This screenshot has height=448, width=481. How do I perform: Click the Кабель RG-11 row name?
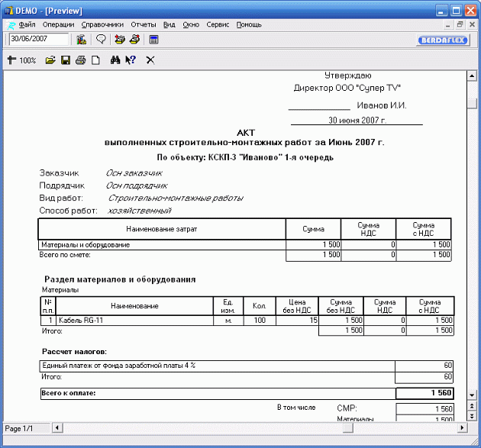pos(81,320)
